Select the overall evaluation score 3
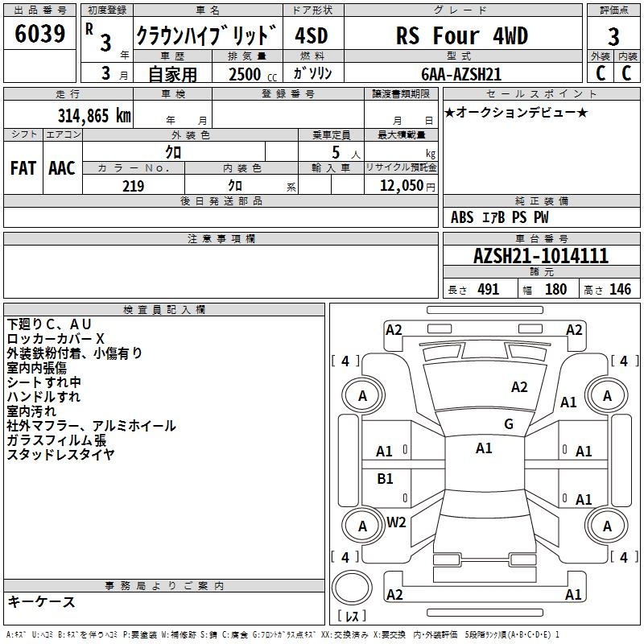The height and width of the screenshot is (644, 644). 613,36
